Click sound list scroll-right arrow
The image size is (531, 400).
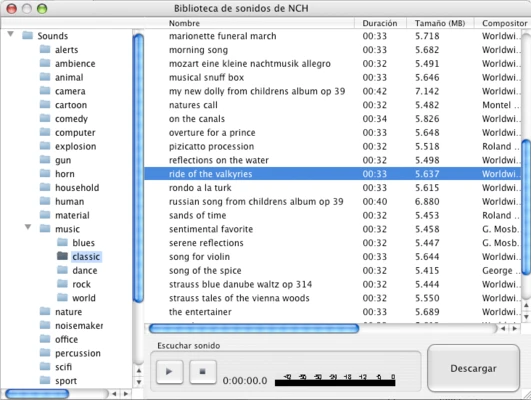[x=514, y=328]
